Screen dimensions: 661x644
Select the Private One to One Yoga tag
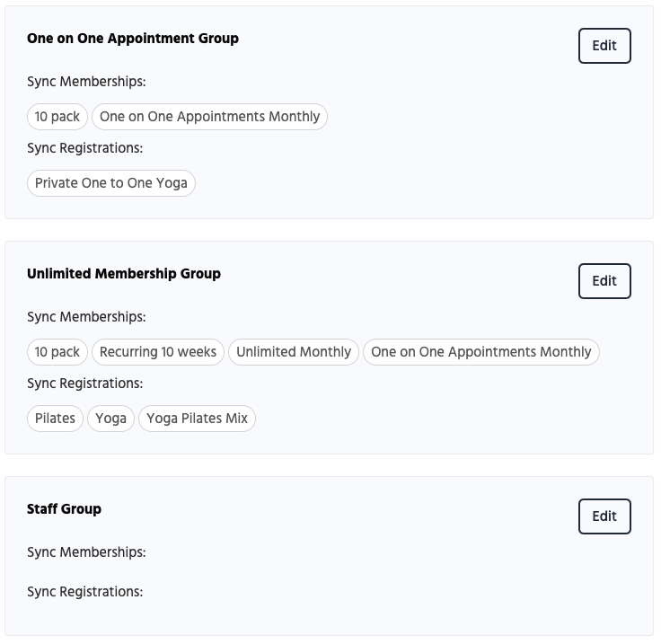pos(111,183)
